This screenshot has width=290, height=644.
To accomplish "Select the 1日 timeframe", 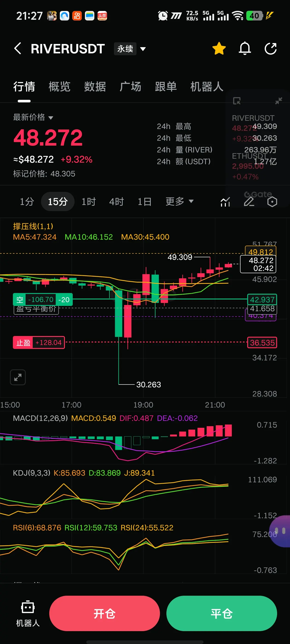I will pos(145,201).
